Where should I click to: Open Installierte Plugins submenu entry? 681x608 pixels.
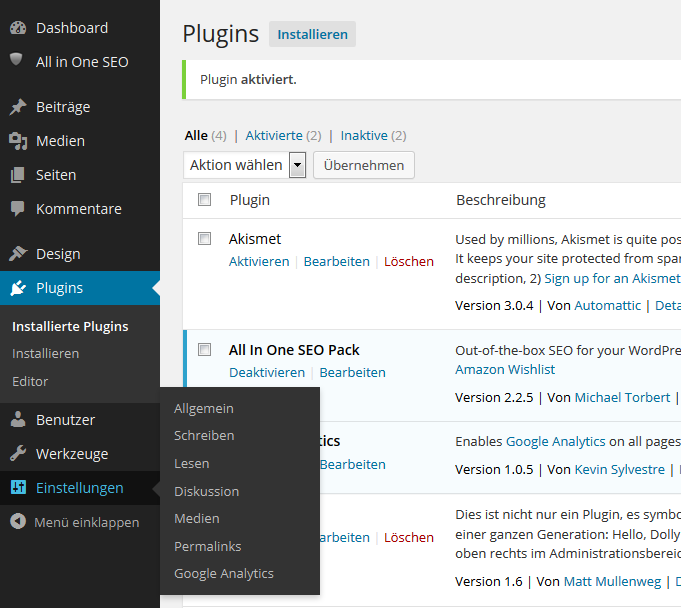tap(70, 327)
